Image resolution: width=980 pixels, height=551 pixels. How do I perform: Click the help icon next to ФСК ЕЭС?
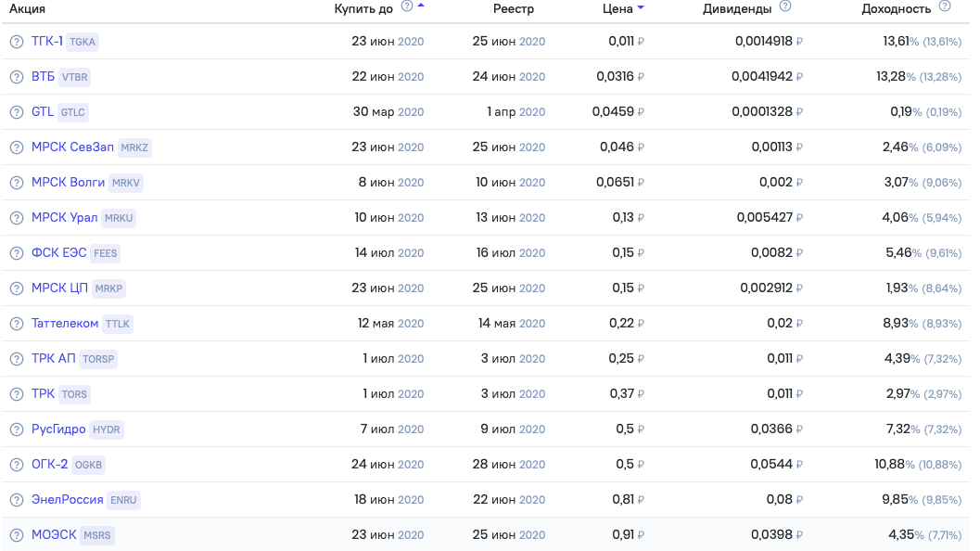17,253
